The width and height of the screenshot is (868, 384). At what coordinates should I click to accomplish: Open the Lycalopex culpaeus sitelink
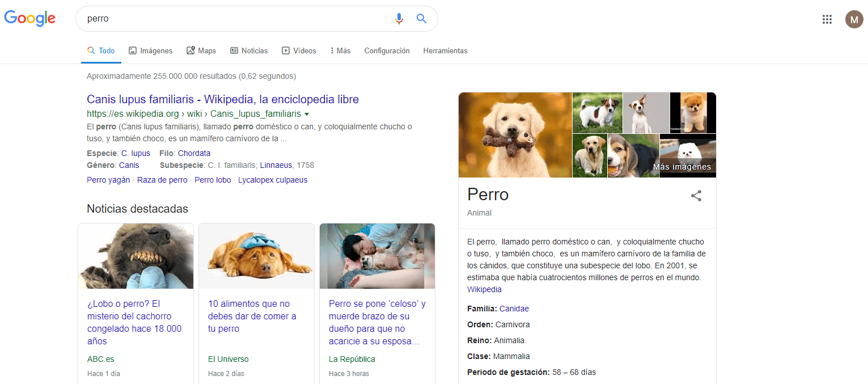273,180
